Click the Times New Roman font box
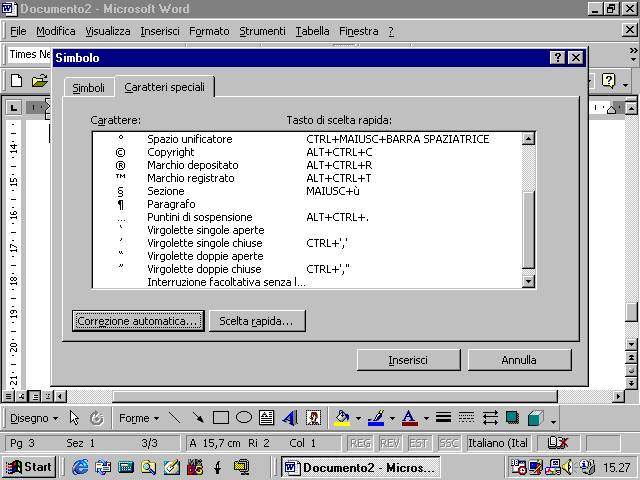 point(29,54)
